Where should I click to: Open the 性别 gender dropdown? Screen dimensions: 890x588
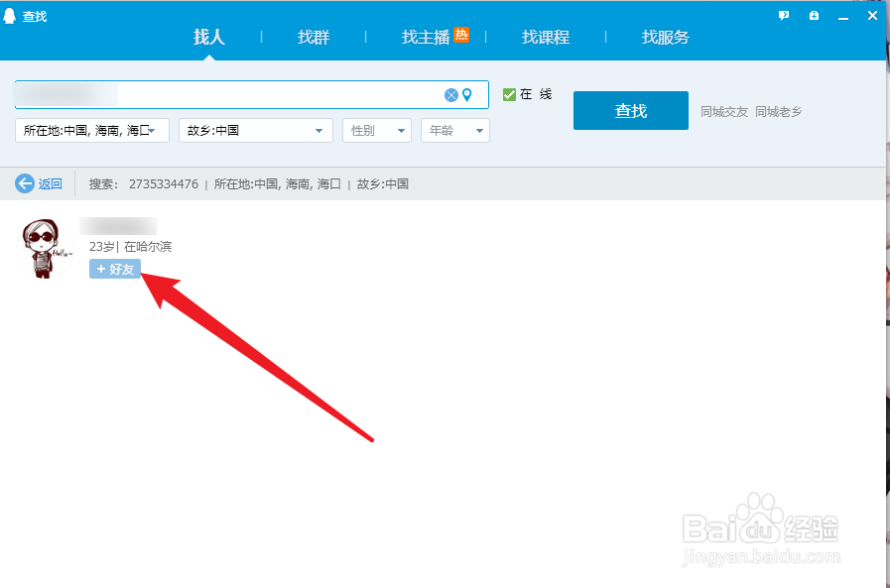pos(376,130)
